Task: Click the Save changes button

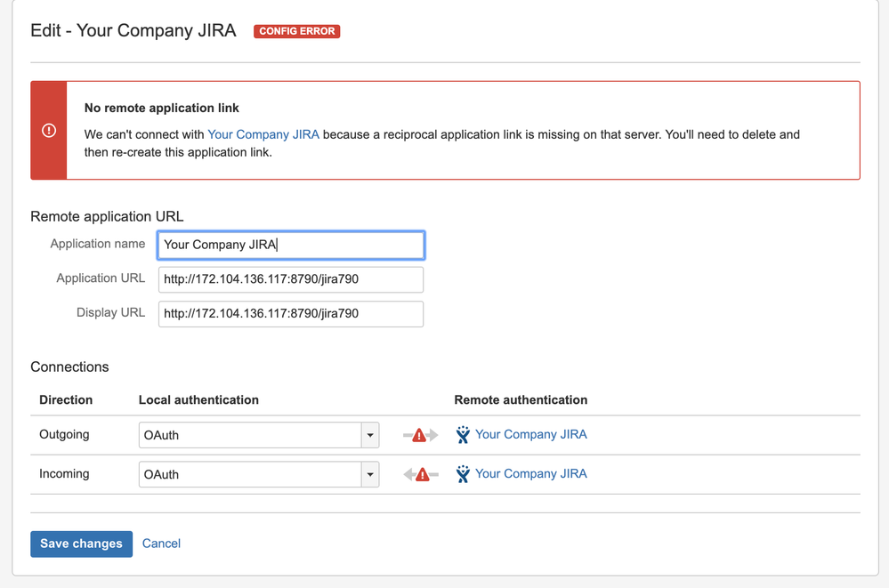Action: tap(81, 544)
